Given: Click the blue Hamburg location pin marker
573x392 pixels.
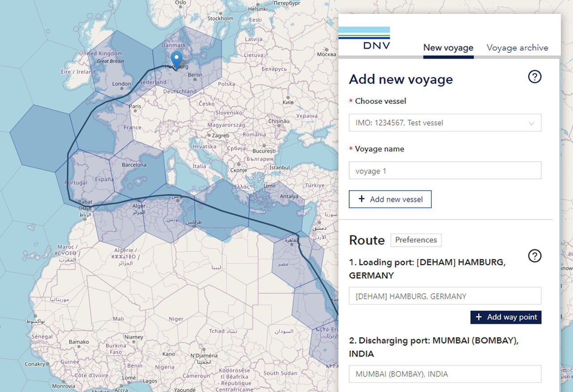Looking at the screenshot, I should [x=177, y=59].
